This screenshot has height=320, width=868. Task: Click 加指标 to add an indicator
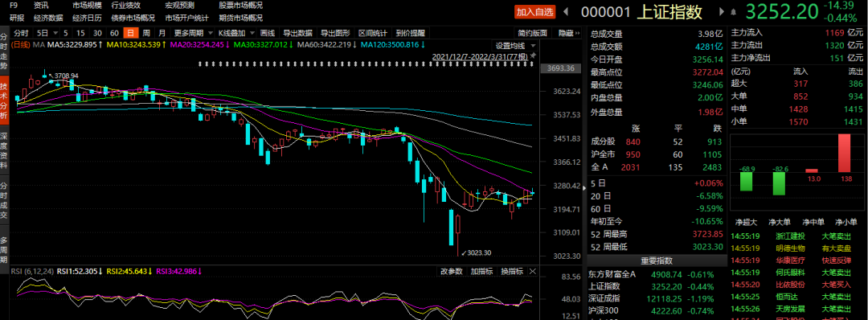point(481,271)
